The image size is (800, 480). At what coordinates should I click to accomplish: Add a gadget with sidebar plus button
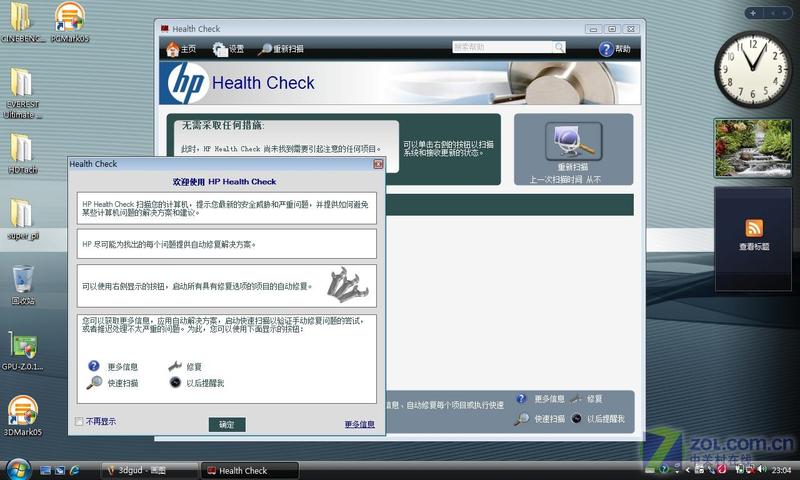(x=753, y=13)
